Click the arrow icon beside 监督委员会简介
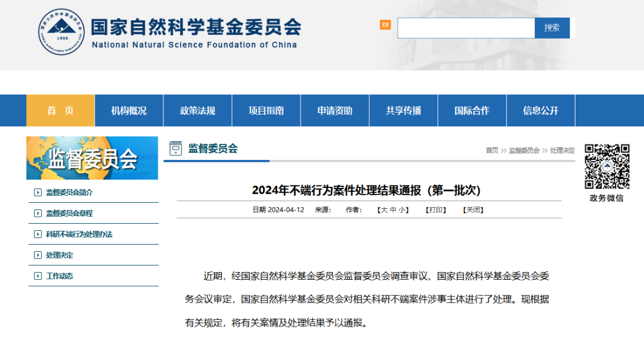This screenshot has width=644, height=349. click(x=36, y=192)
